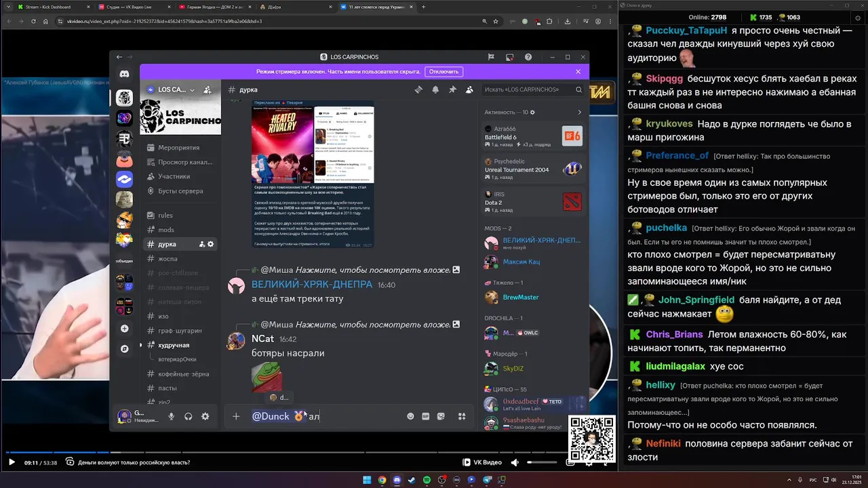Open the GIF picker in the message box
868x488 pixels.
click(x=426, y=416)
